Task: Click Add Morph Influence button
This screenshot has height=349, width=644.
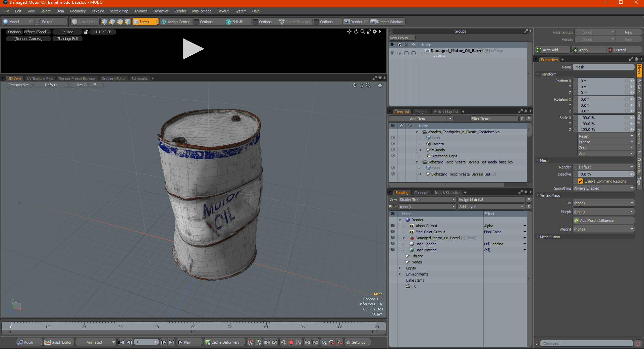Action: pyautogui.click(x=603, y=220)
